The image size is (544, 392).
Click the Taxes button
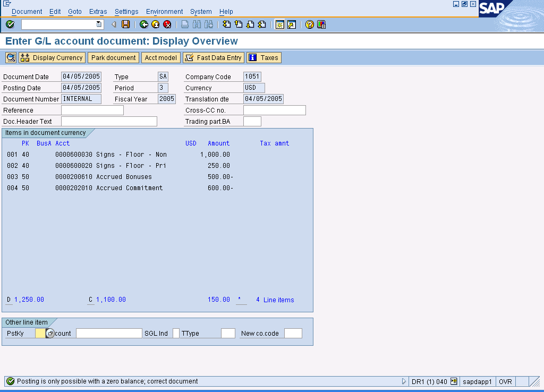263,57
